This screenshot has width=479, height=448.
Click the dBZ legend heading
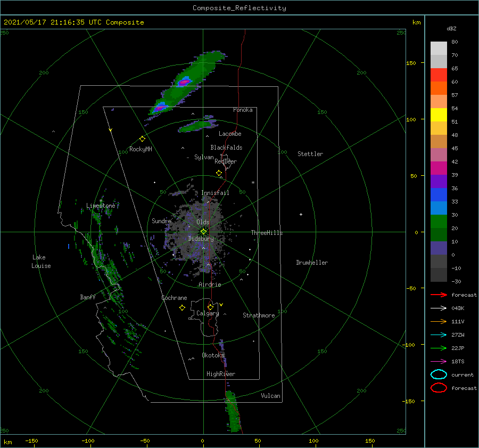[451, 28]
